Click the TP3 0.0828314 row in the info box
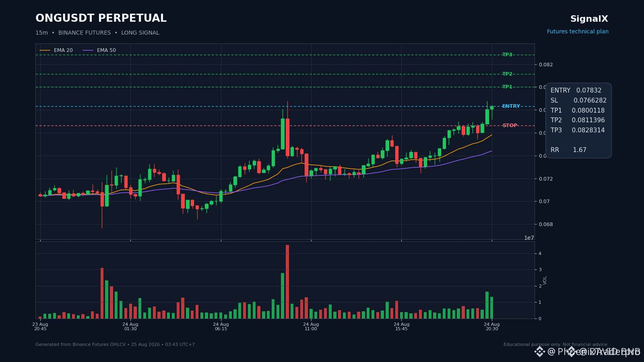The image size is (644, 362). tap(578, 130)
